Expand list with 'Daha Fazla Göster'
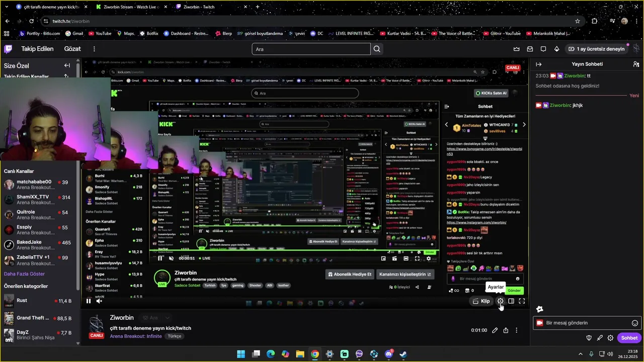Viewport: 644px width, 362px height. 24,274
